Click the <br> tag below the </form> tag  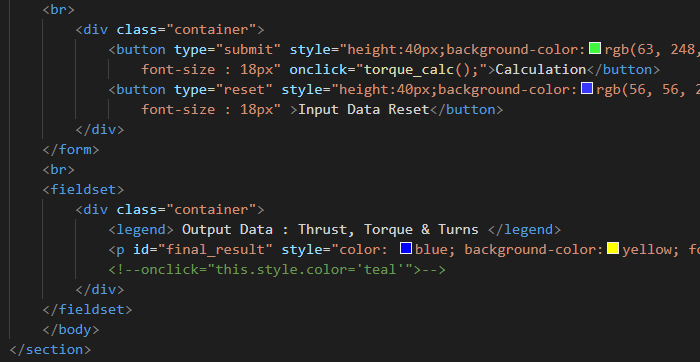[58, 170]
